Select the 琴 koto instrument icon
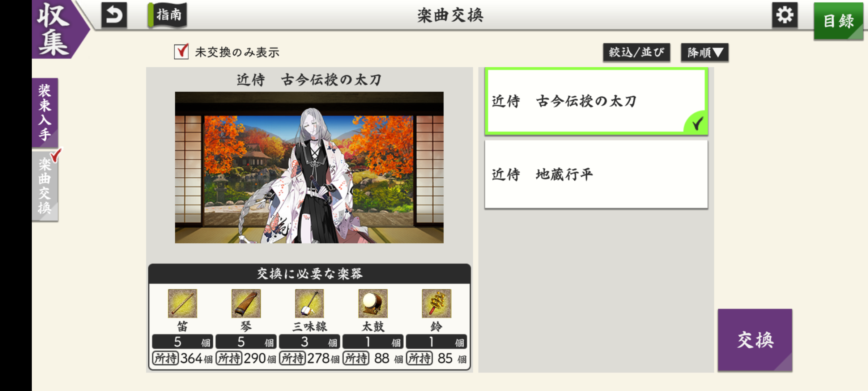Image resolution: width=868 pixels, height=391 pixels. pyautogui.click(x=246, y=303)
